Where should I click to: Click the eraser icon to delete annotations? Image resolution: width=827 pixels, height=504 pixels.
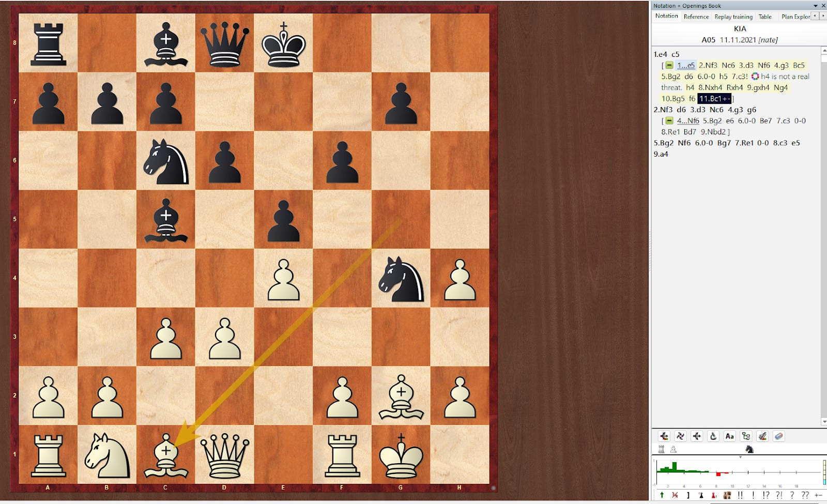click(x=779, y=436)
